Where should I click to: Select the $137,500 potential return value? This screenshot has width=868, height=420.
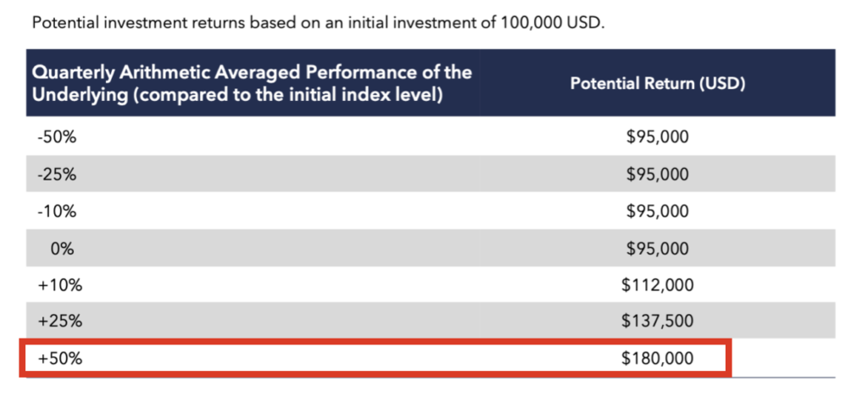pos(657,322)
